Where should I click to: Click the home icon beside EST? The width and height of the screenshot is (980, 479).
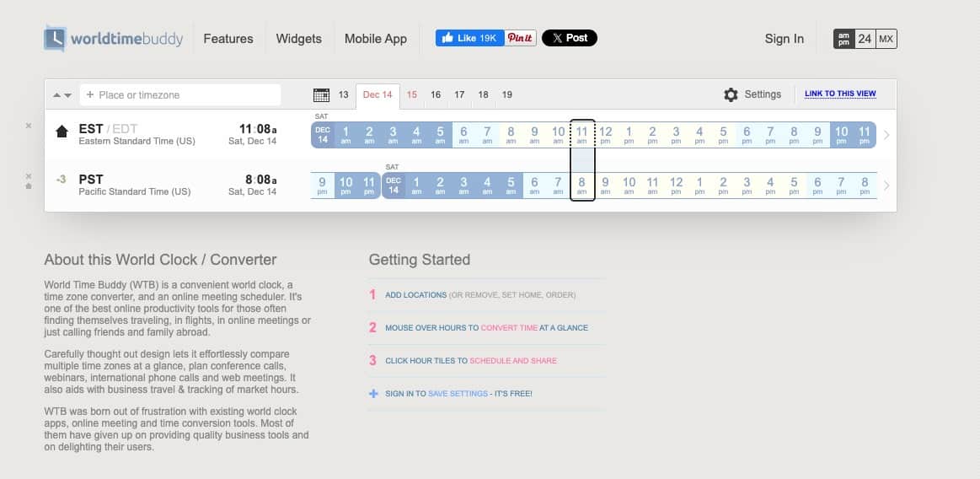tap(62, 132)
